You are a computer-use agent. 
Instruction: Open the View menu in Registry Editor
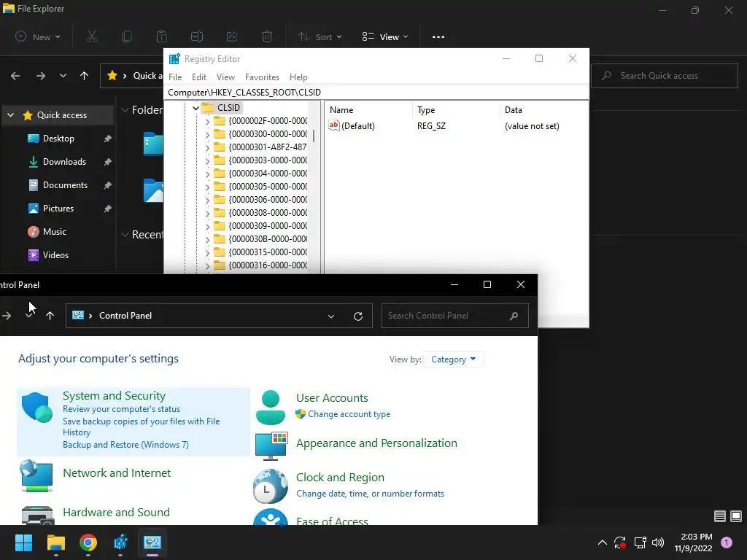coord(225,77)
